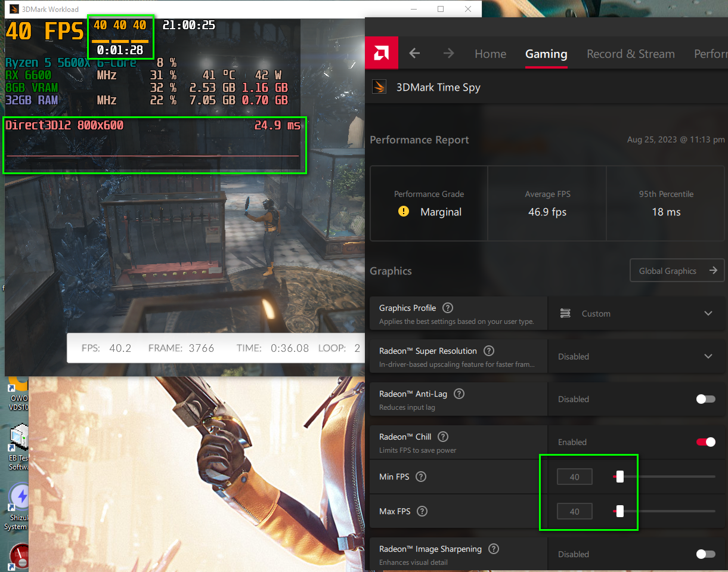Click the TIME 0:36.08 readout
Screen dimensions: 728x572
(x=272, y=348)
